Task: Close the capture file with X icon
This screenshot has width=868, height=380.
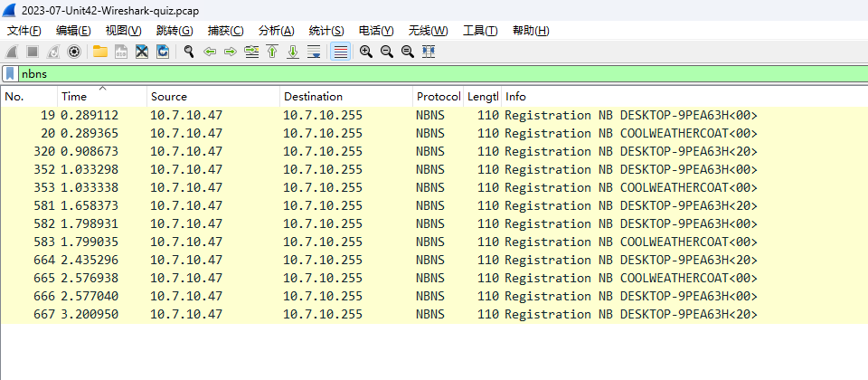Action: pyautogui.click(x=142, y=52)
